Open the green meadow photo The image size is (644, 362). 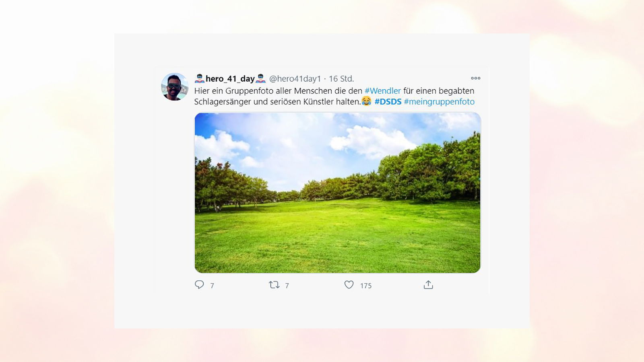click(x=337, y=193)
